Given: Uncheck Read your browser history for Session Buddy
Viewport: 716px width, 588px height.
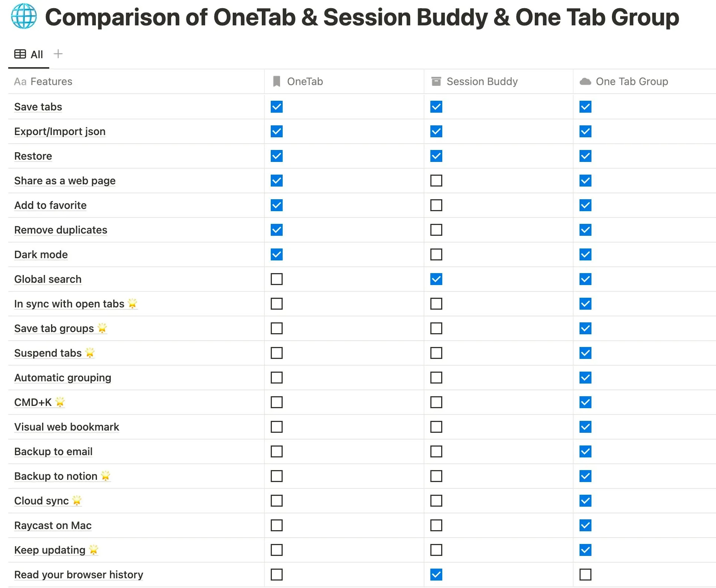Looking at the screenshot, I should point(436,575).
